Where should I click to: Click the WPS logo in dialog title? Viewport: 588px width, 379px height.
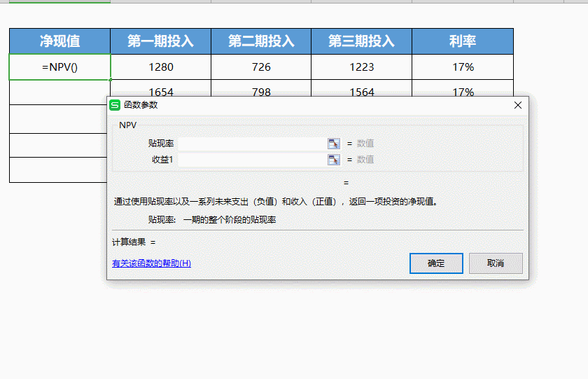click(x=115, y=105)
